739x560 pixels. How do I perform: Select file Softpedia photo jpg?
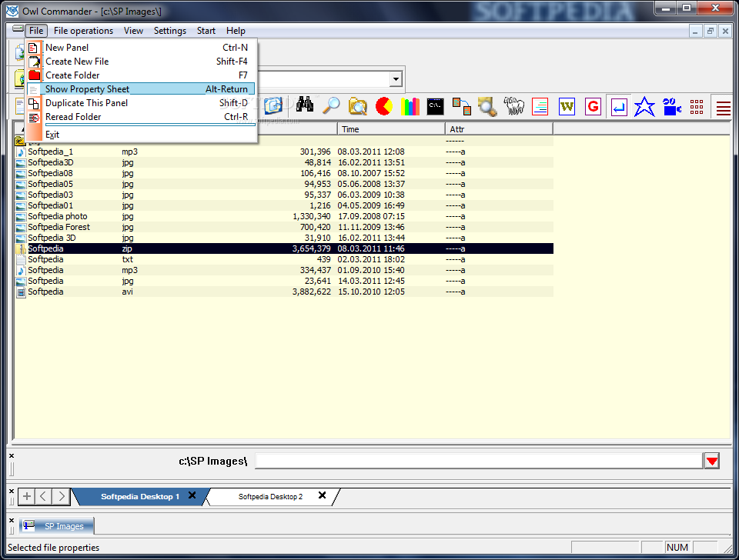click(284, 217)
